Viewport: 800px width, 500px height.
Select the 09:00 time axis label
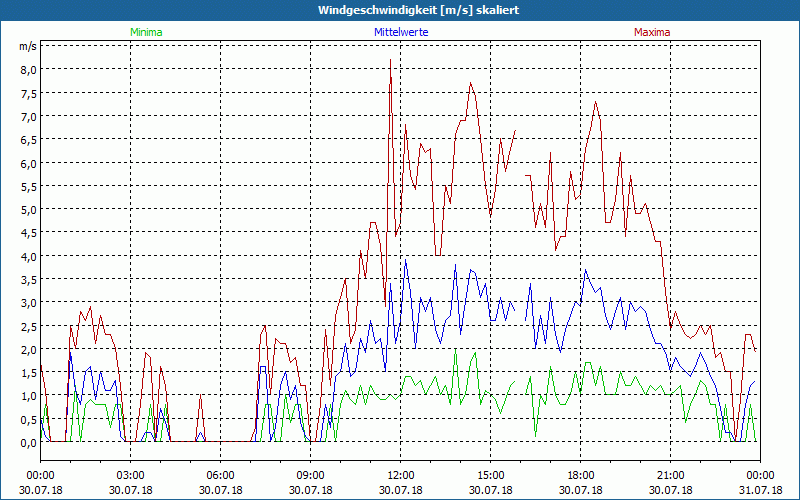click(x=310, y=475)
